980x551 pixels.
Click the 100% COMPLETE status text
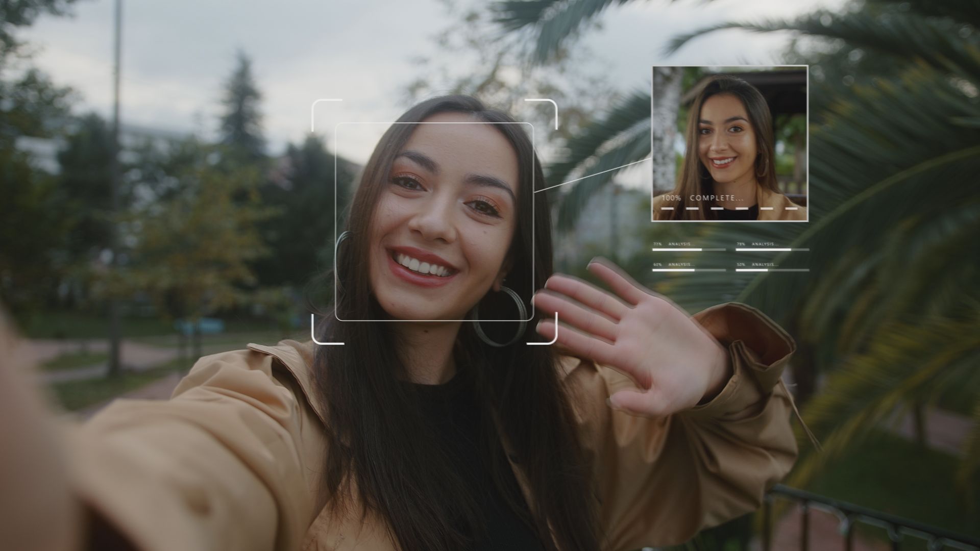click(703, 198)
